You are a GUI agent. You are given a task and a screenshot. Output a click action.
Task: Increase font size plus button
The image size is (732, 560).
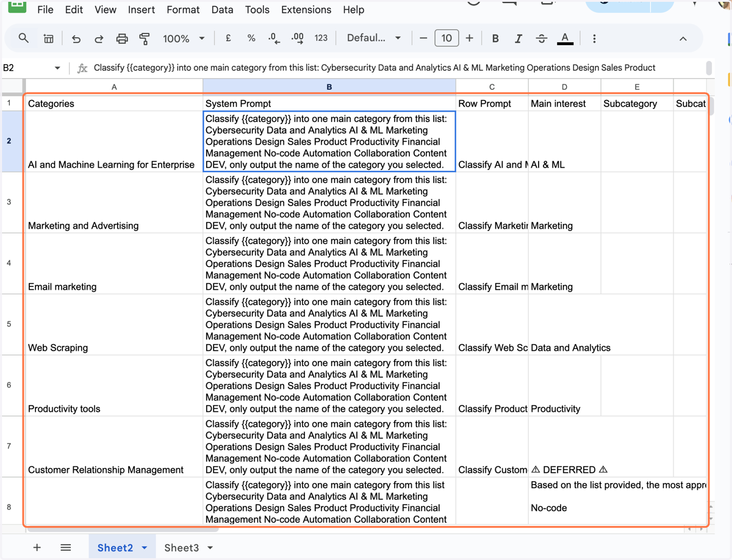469,38
